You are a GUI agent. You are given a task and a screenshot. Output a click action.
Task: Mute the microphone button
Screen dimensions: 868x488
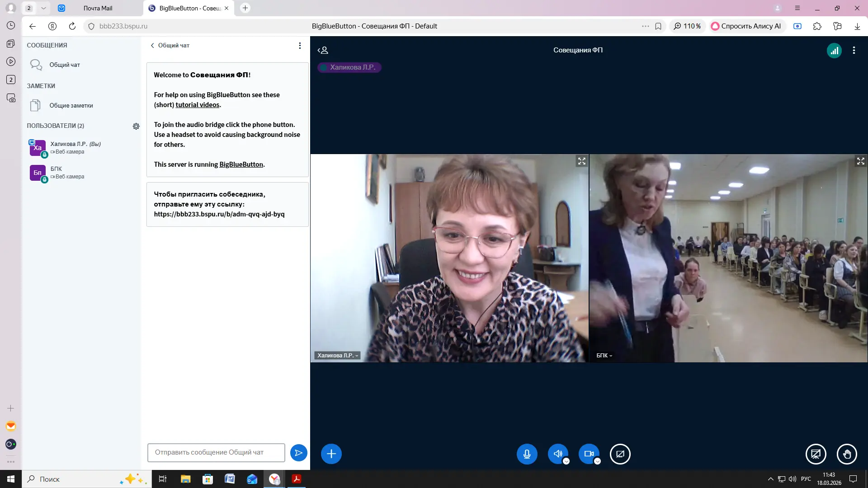[527, 454]
